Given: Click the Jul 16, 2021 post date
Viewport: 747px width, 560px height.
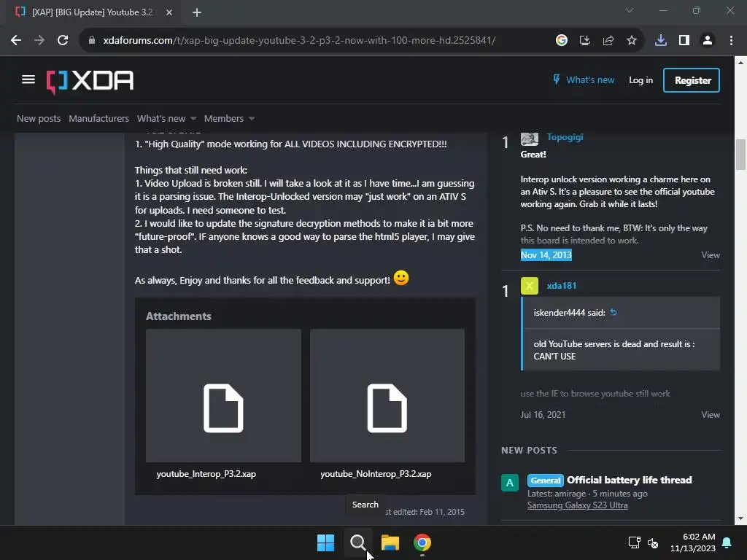Looking at the screenshot, I should (x=543, y=415).
